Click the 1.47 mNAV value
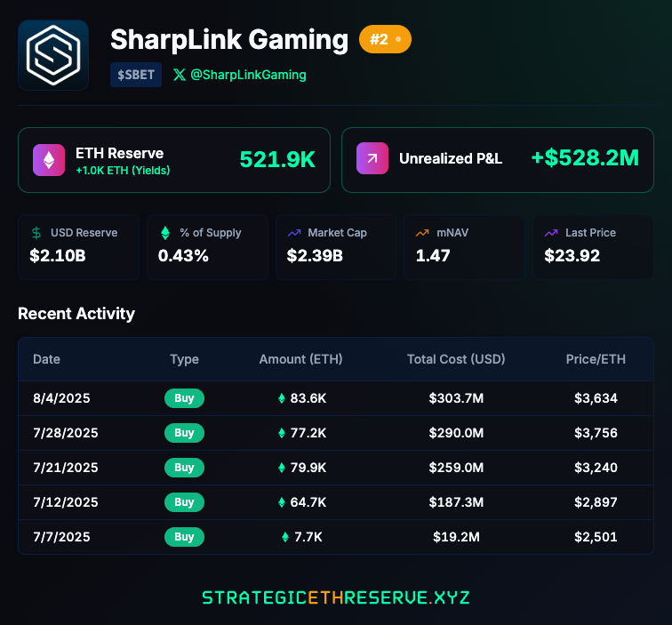 [433, 256]
